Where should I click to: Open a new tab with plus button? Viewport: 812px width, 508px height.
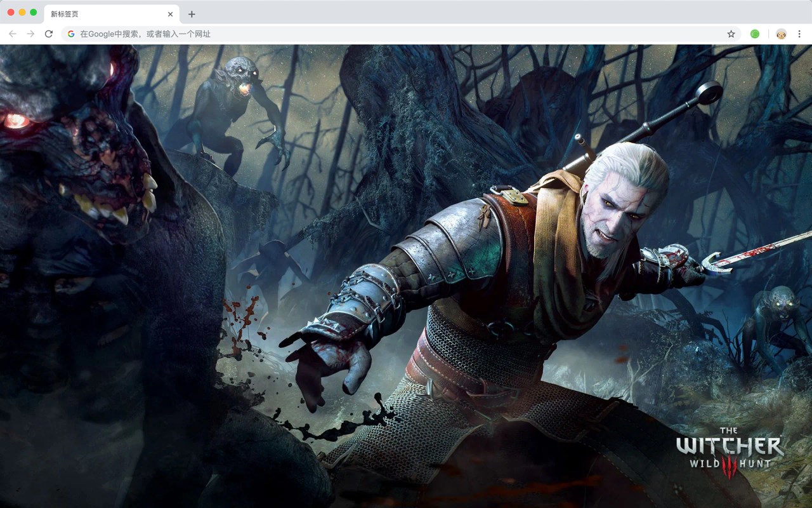(x=192, y=14)
